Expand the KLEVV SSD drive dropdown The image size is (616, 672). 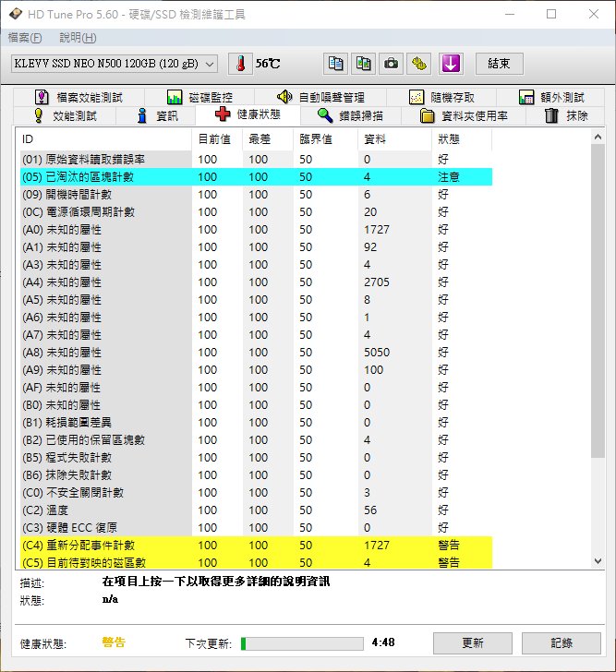[x=115, y=64]
